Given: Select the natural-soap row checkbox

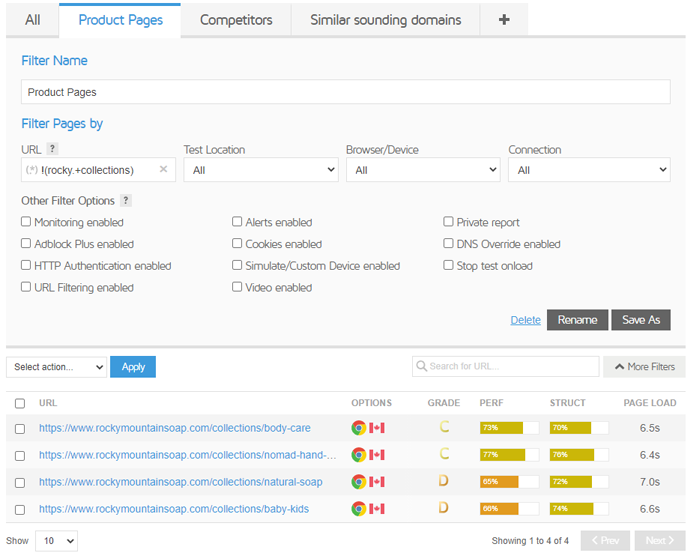Looking at the screenshot, I should click(x=20, y=483).
